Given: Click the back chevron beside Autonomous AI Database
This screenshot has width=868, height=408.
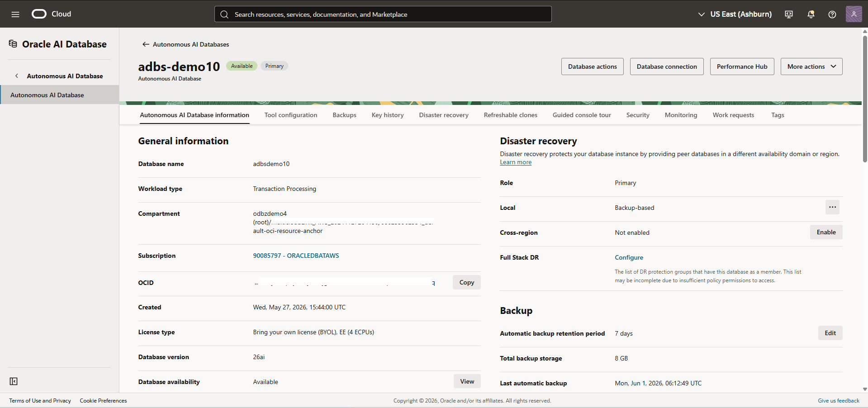Looking at the screenshot, I should pos(17,76).
